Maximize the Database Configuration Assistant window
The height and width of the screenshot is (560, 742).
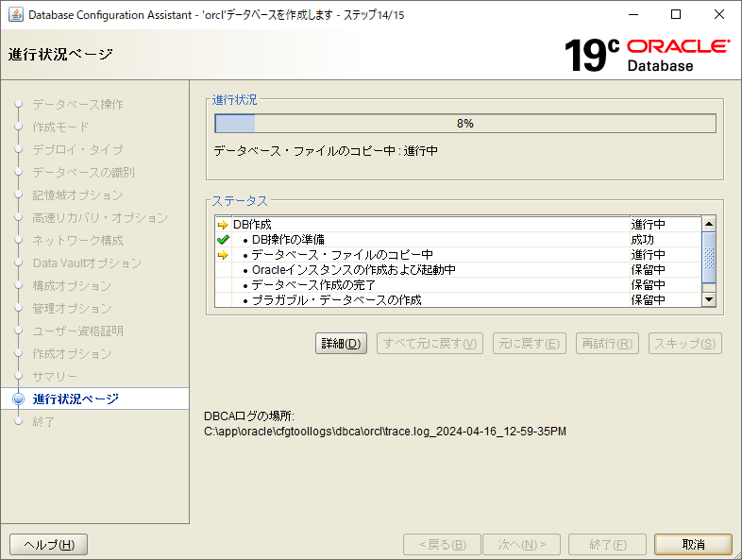676,15
